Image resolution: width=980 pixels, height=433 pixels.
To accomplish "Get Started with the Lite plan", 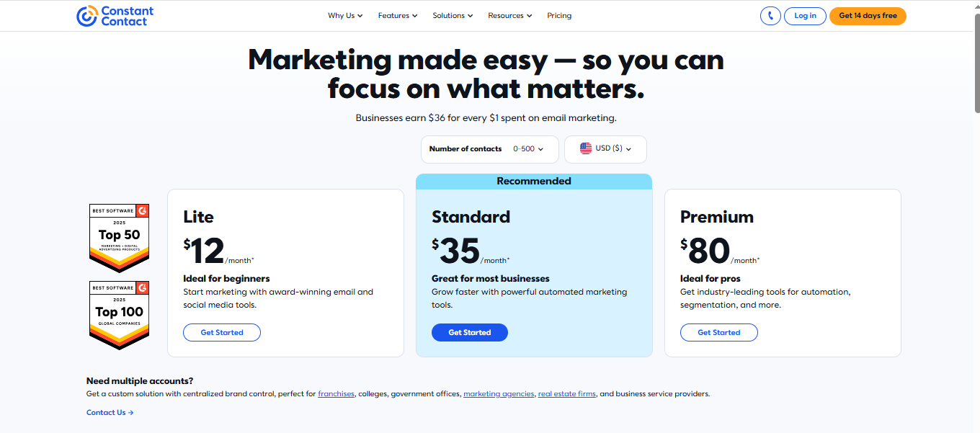I will pyautogui.click(x=222, y=332).
